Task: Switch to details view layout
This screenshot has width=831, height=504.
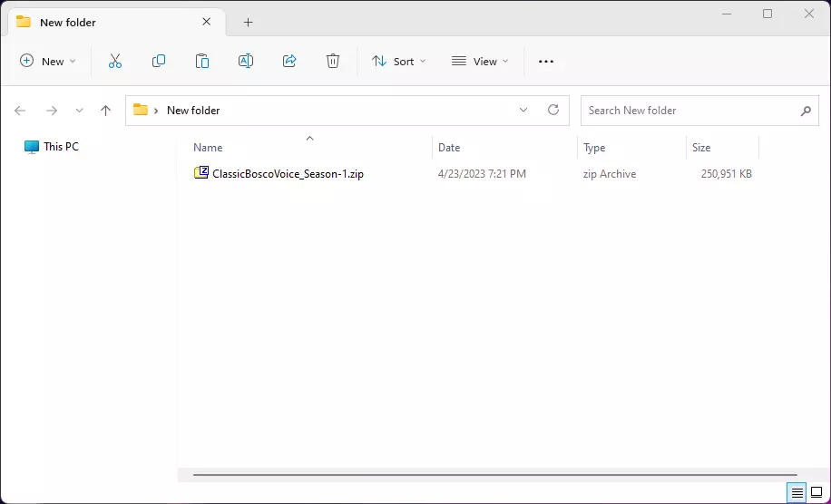Action: 797,493
